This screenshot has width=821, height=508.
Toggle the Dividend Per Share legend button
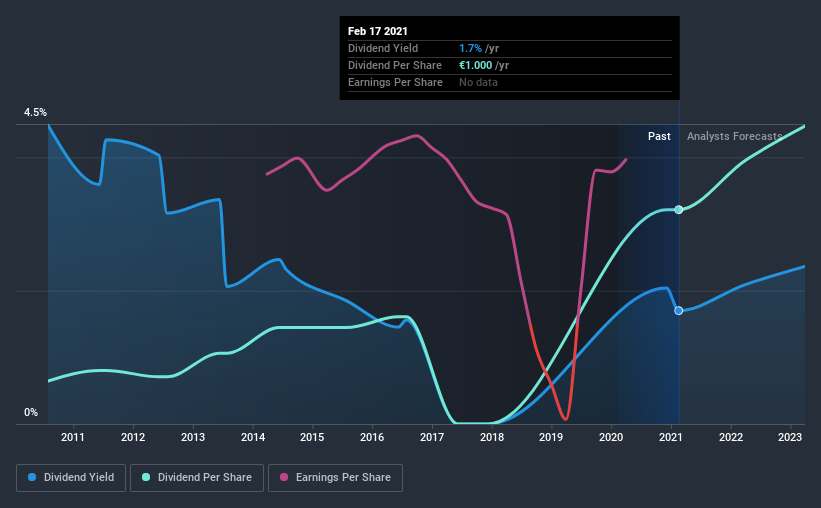197,478
